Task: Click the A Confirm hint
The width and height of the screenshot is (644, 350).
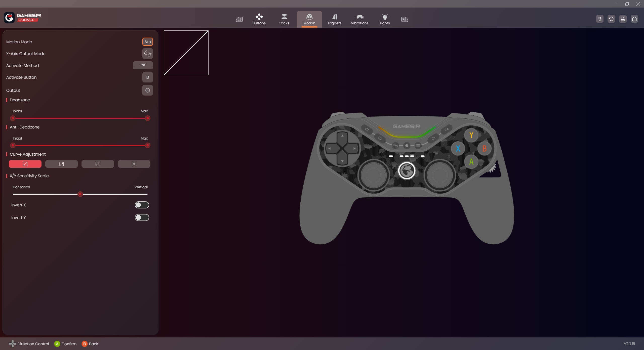Action: (x=65, y=344)
